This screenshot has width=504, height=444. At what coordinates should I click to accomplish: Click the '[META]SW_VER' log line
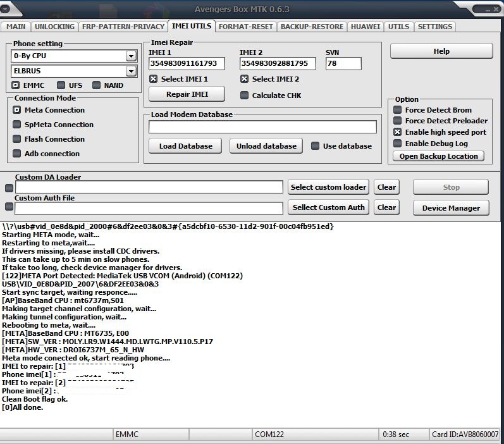point(108,342)
